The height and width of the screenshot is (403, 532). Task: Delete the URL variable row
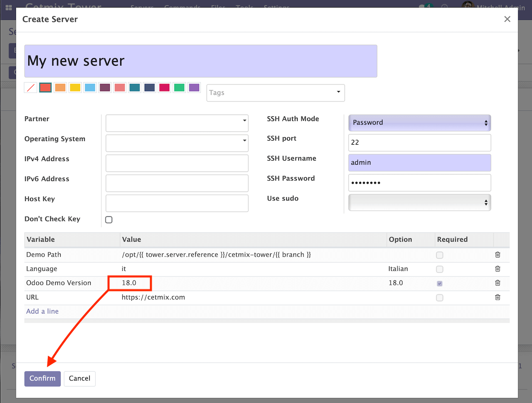click(498, 297)
